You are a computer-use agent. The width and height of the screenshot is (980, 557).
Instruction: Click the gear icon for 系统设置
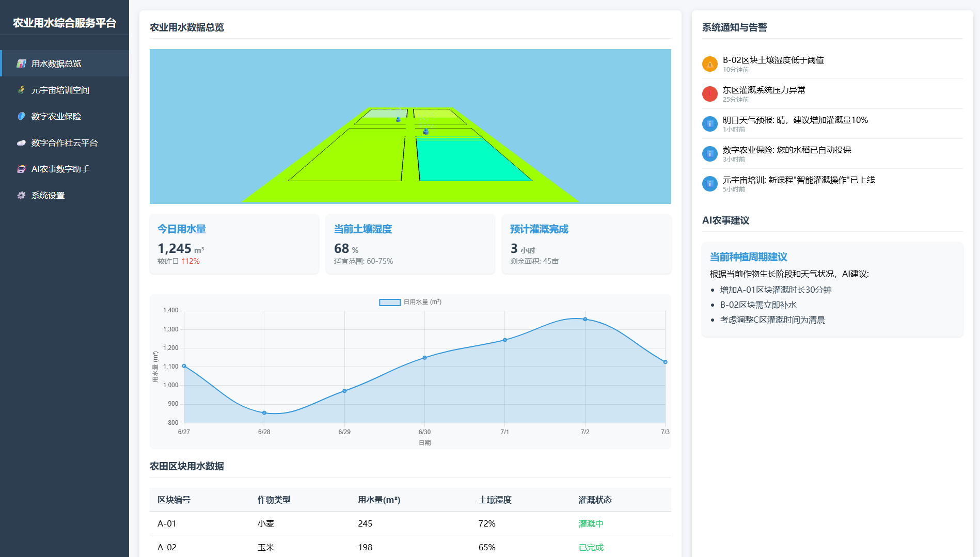point(21,195)
